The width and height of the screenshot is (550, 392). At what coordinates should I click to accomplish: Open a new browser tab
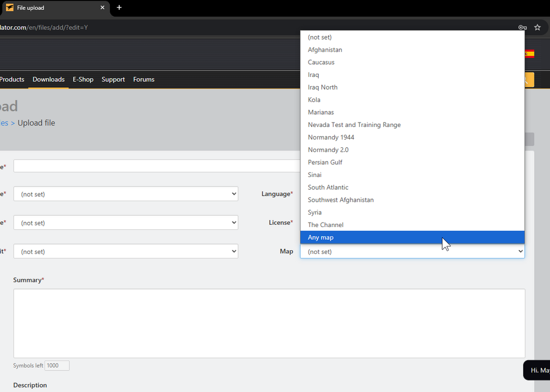(119, 7)
